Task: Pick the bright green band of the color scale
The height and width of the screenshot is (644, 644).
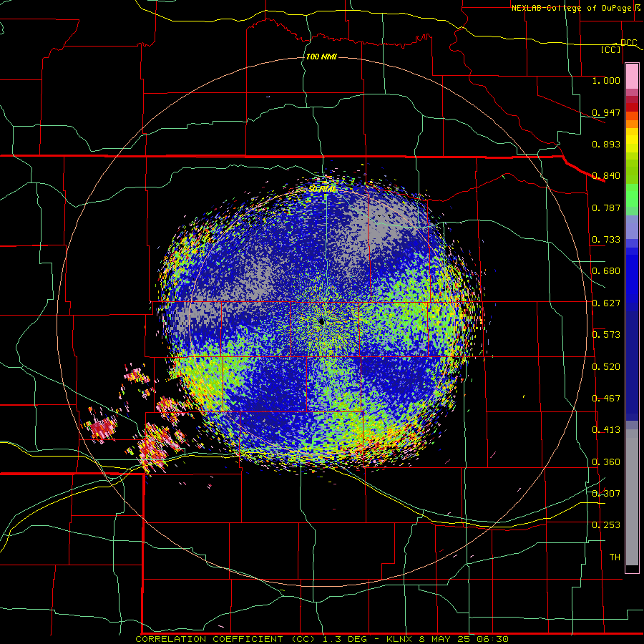Action: (632, 195)
